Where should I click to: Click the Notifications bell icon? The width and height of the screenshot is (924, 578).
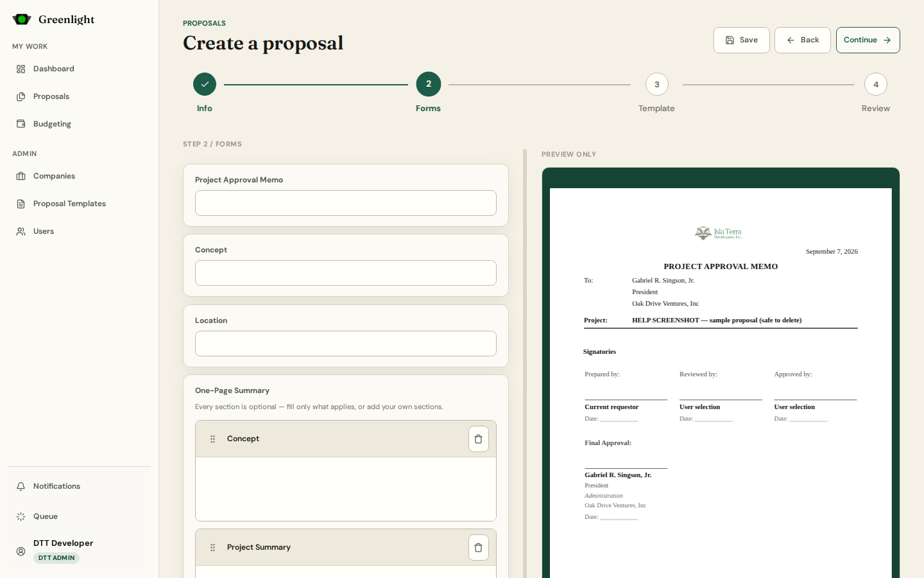click(x=21, y=486)
